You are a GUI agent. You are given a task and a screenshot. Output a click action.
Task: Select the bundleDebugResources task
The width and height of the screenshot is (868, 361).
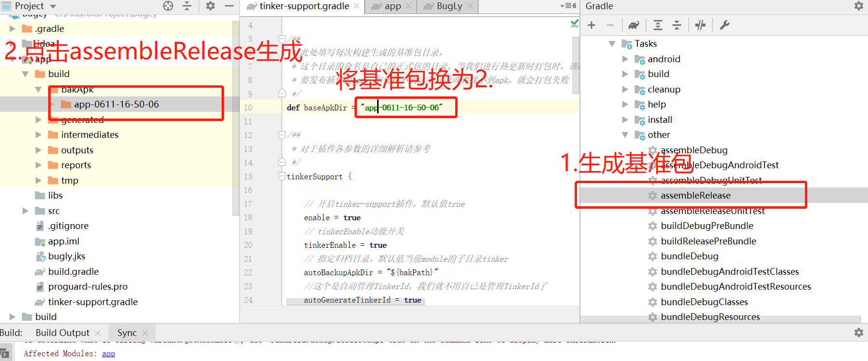710,317
